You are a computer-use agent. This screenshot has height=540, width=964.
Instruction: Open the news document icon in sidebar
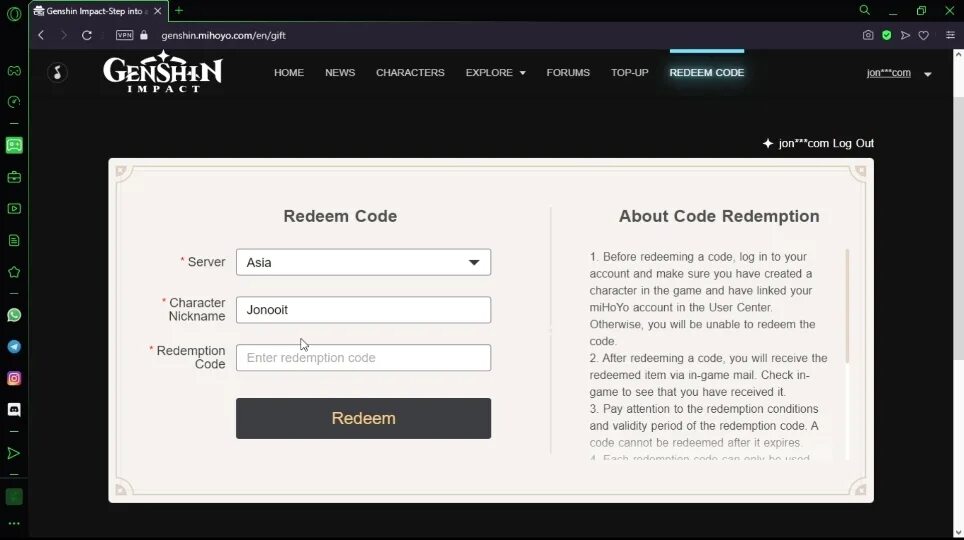(14, 240)
